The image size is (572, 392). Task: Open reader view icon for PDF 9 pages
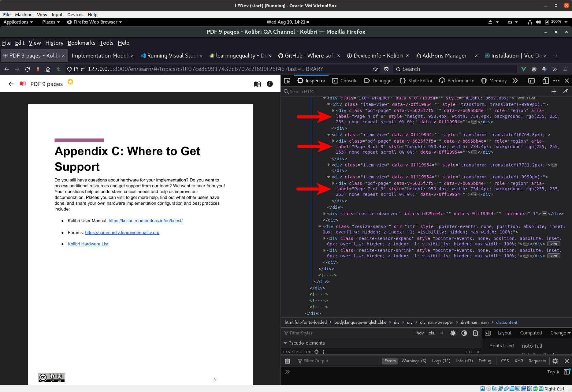[258, 84]
